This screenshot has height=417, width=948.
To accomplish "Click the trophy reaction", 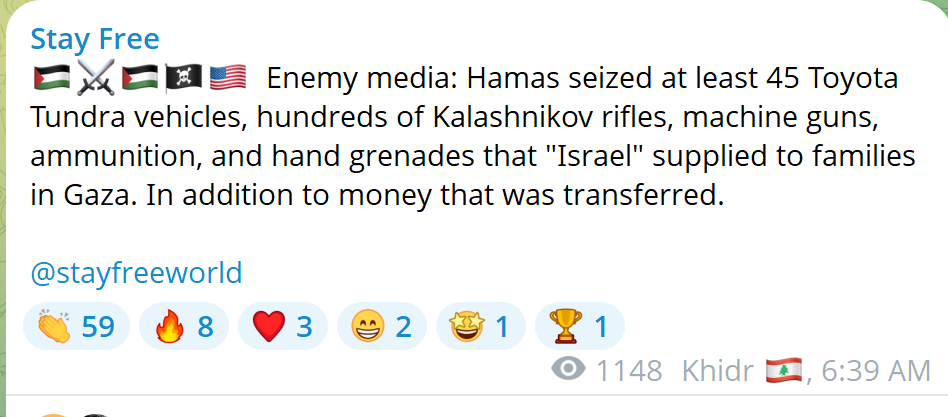I will pyautogui.click(x=580, y=326).
